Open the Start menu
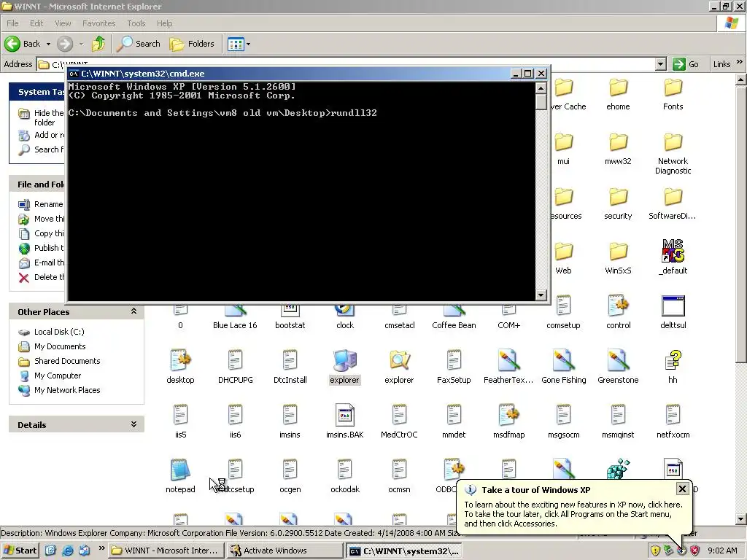747x560 pixels. point(20,551)
